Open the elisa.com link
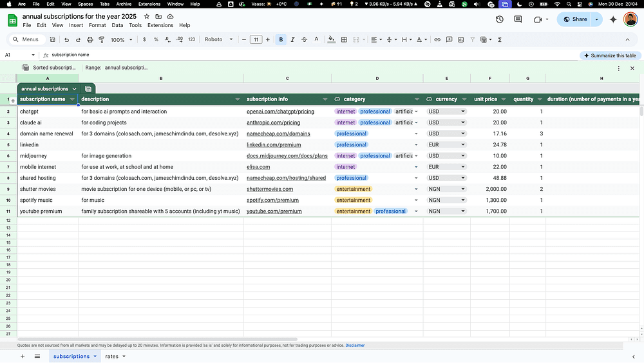The width and height of the screenshot is (644, 363). (258, 167)
